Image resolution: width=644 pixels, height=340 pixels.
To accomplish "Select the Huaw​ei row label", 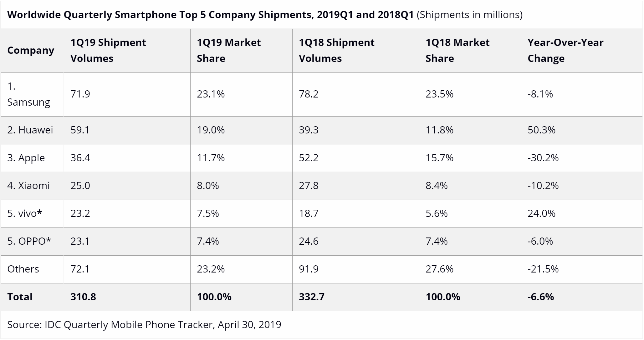I will tap(30, 130).
